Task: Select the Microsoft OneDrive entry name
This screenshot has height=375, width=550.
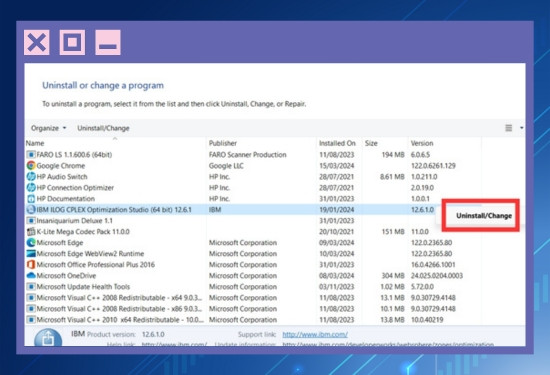Action: [x=66, y=276]
